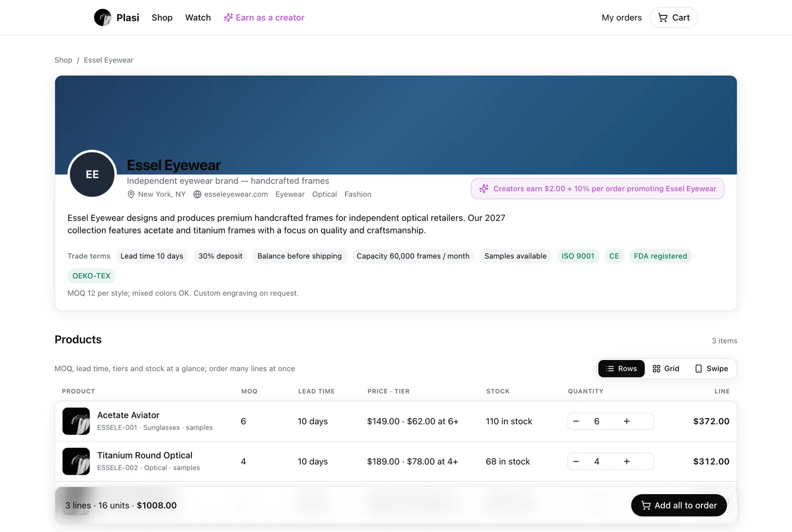The width and height of the screenshot is (792, 532).
Task: Visit the esseleyewear.com website link
Action: 230,194
